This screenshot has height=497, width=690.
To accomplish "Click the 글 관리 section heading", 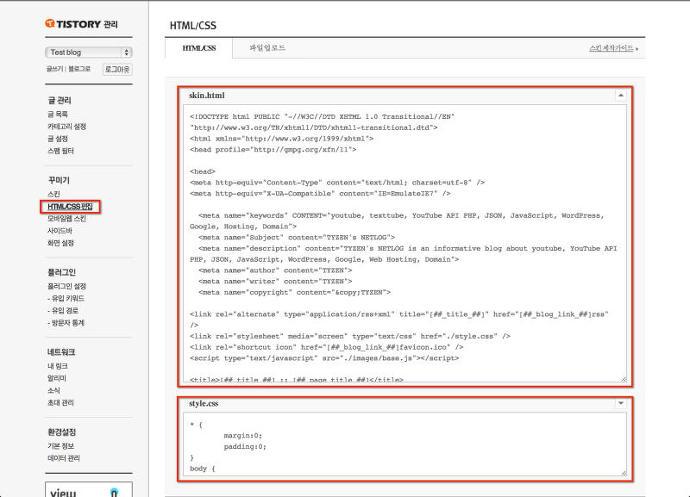I will click(x=59, y=100).
